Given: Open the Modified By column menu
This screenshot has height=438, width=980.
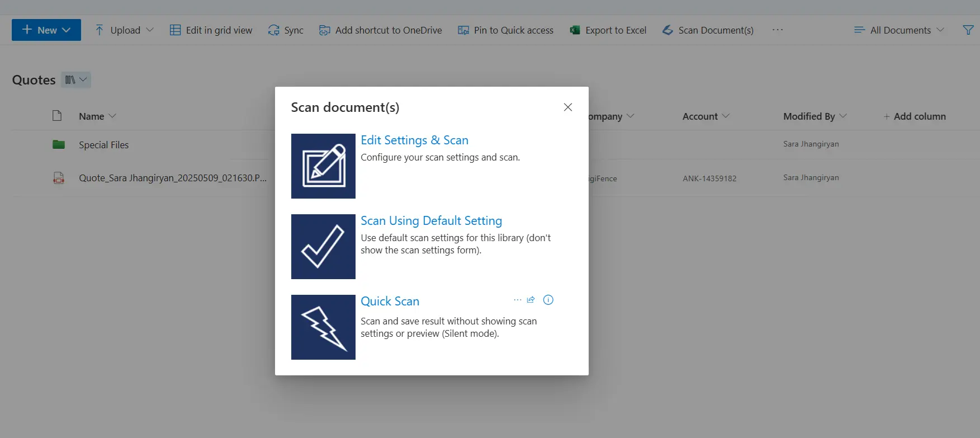Looking at the screenshot, I should (x=815, y=116).
